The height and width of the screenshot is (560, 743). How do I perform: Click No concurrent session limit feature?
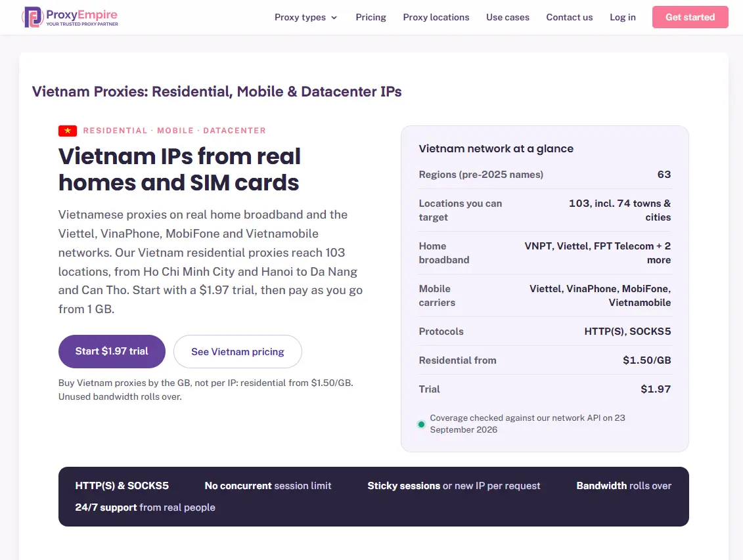point(268,486)
